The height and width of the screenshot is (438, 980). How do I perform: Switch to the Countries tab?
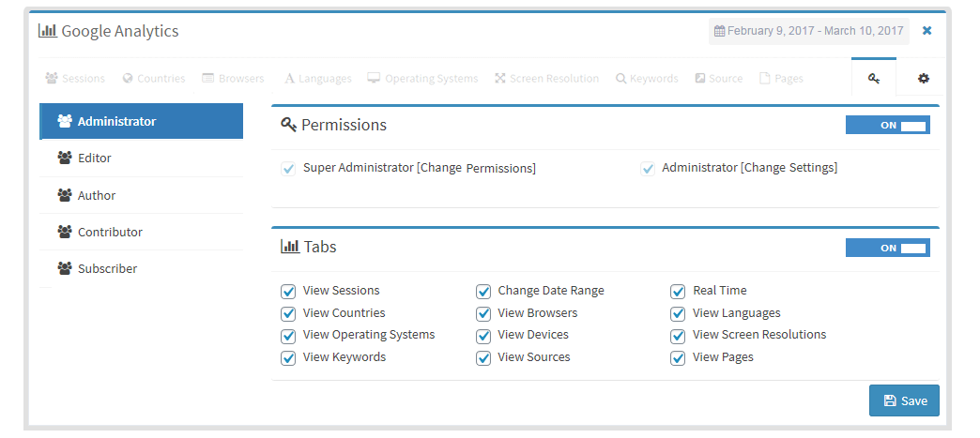[154, 78]
